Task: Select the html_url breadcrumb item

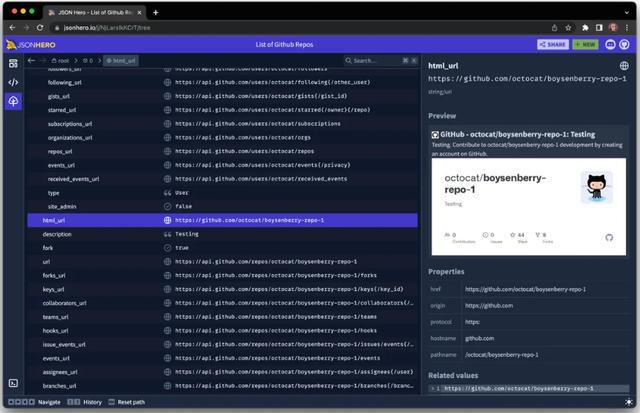Action: tap(120, 61)
